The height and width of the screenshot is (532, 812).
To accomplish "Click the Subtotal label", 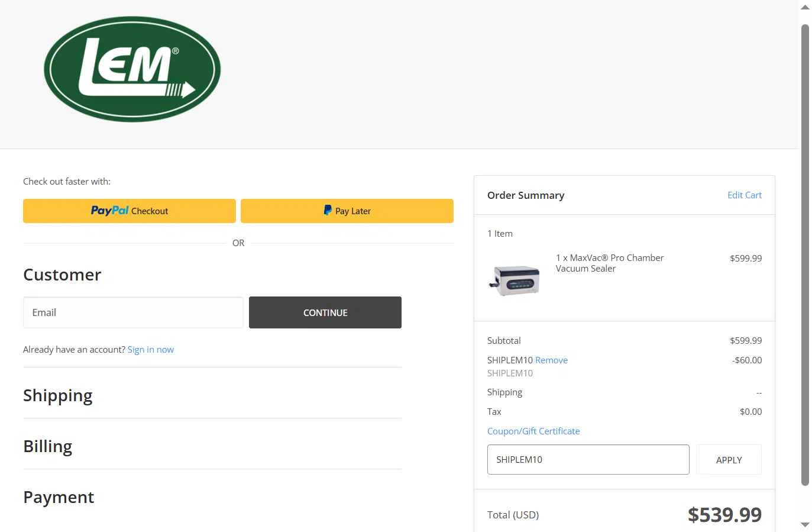I will (x=504, y=341).
